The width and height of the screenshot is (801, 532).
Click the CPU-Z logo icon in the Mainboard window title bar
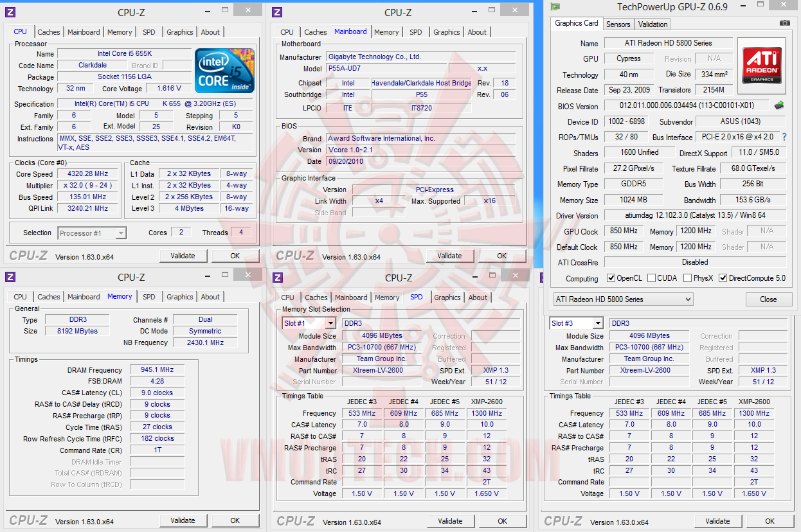tap(278, 12)
